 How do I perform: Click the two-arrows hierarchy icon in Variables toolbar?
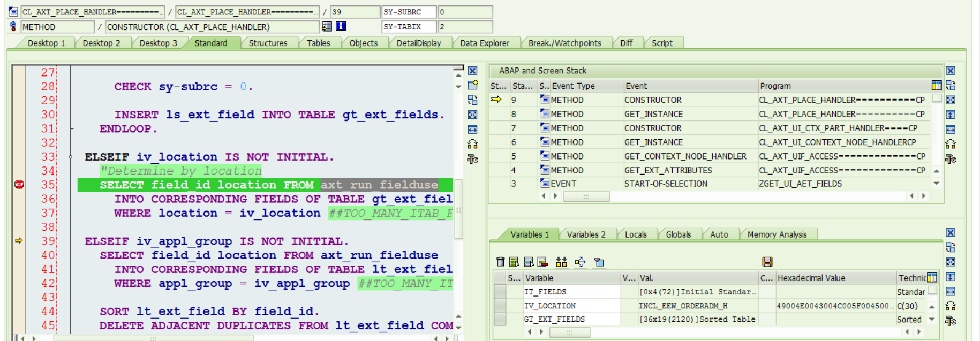pyautogui.click(x=561, y=262)
